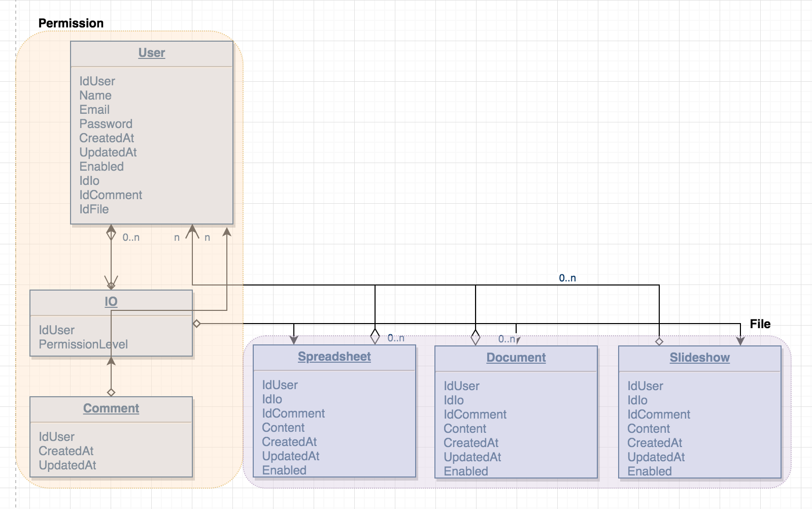Screen dimensions: 812x509
Task: Select the diamond connector on IO's right edge
Action: pyautogui.click(x=197, y=324)
